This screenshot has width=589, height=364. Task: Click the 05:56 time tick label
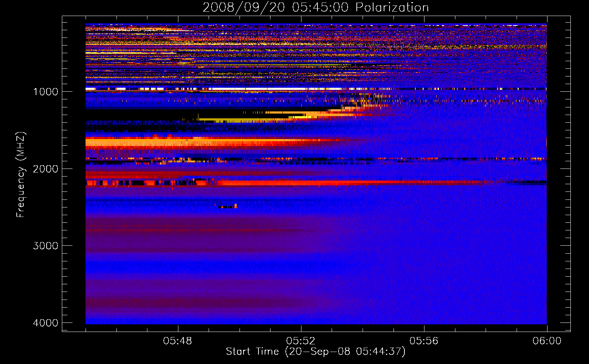click(x=424, y=341)
